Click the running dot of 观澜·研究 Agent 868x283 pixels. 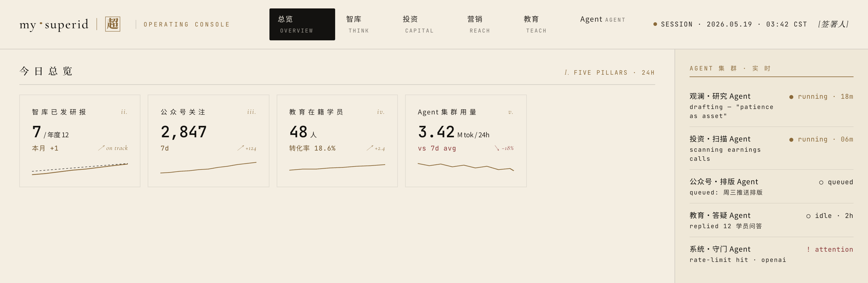pos(791,97)
